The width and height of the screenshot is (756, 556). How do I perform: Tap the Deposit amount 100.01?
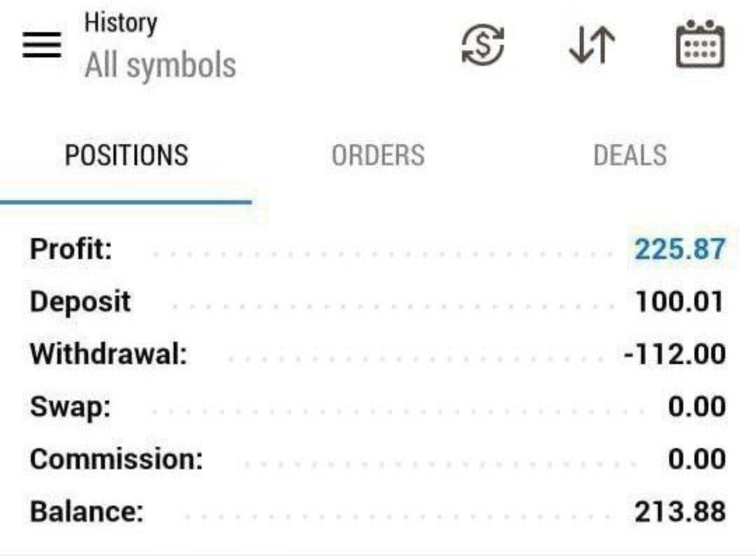pos(679,302)
